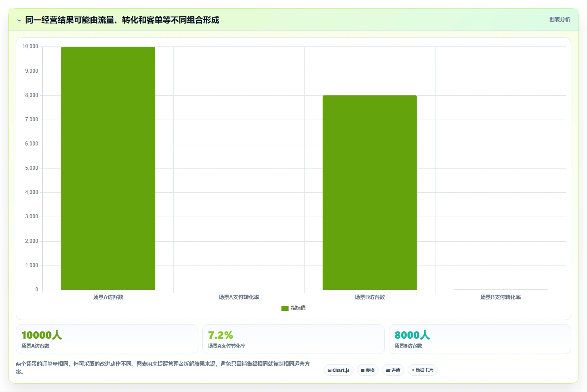Click the 表格 tag chip

pyautogui.click(x=368, y=370)
